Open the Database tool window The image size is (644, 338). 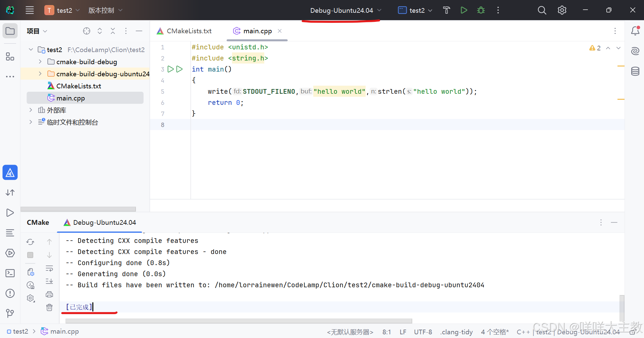tap(635, 71)
